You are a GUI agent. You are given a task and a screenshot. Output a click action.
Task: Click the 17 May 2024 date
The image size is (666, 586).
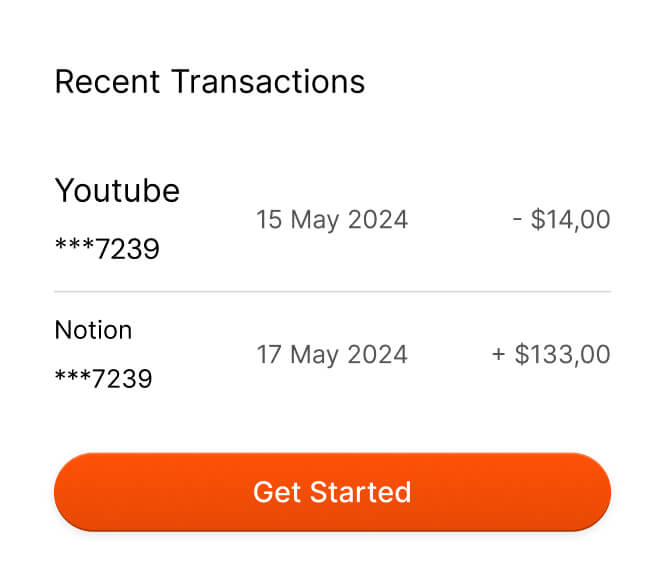[332, 354]
